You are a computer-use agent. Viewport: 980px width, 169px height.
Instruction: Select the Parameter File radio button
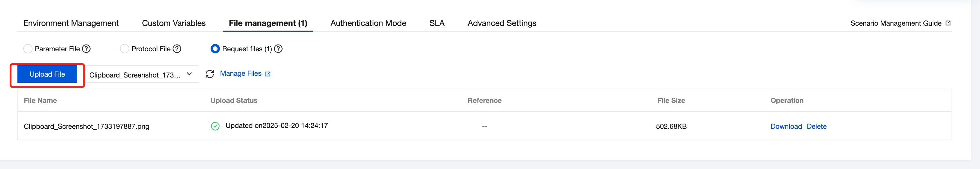pos(28,49)
